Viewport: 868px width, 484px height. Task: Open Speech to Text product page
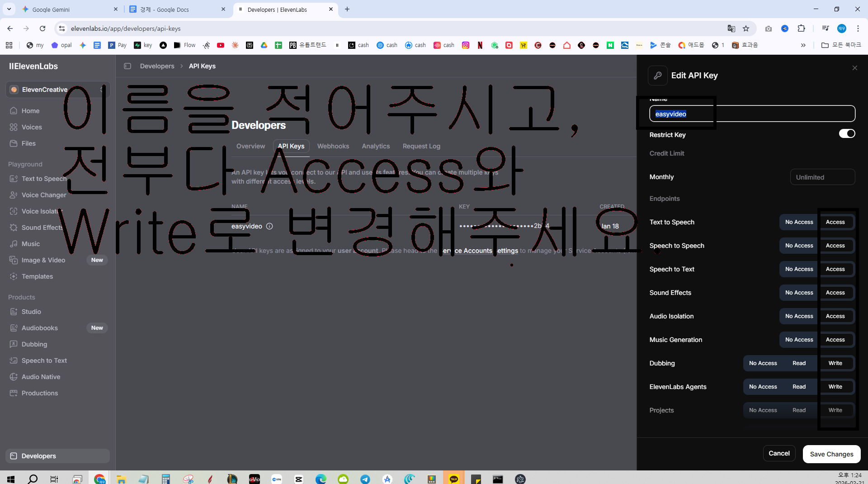pyautogui.click(x=44, y=361)
